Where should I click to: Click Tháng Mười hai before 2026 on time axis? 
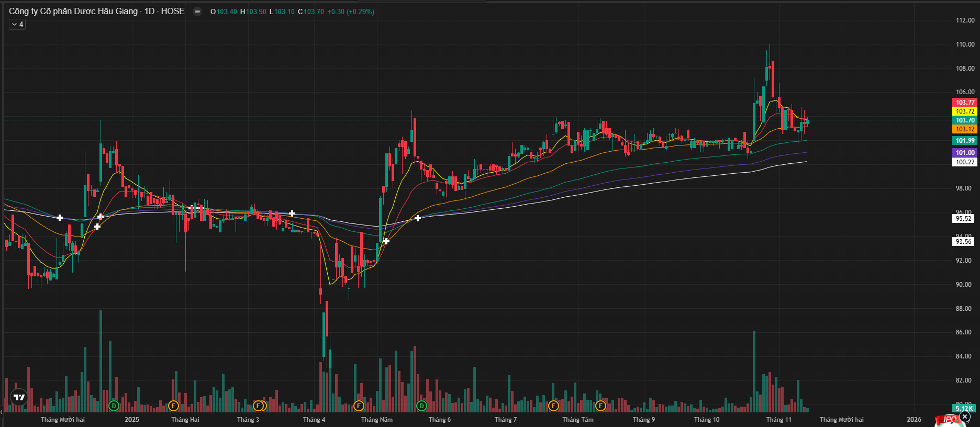[842, 420]
